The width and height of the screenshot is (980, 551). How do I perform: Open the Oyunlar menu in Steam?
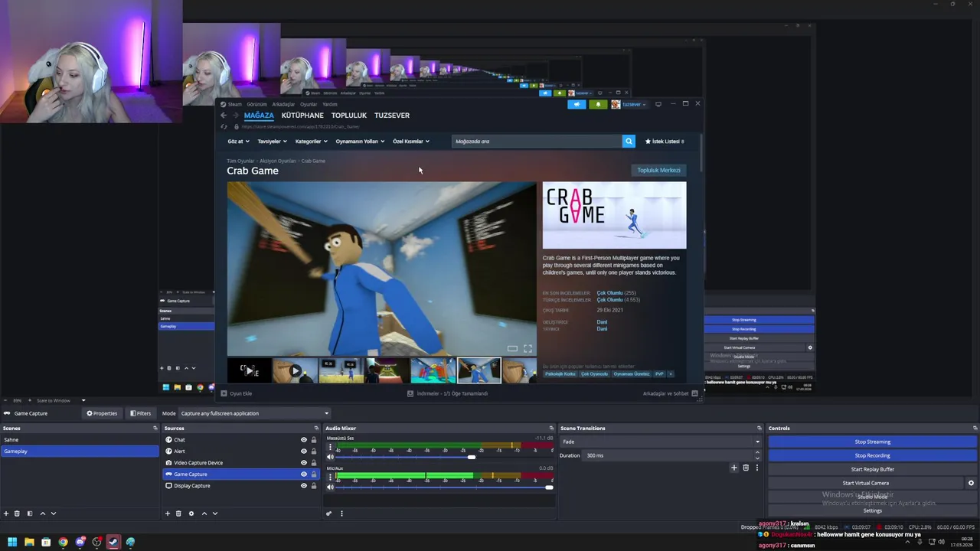click(309, 104)
